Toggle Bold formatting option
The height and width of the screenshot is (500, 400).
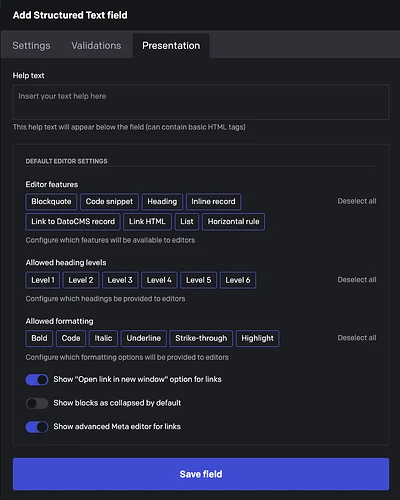point(39,338)
